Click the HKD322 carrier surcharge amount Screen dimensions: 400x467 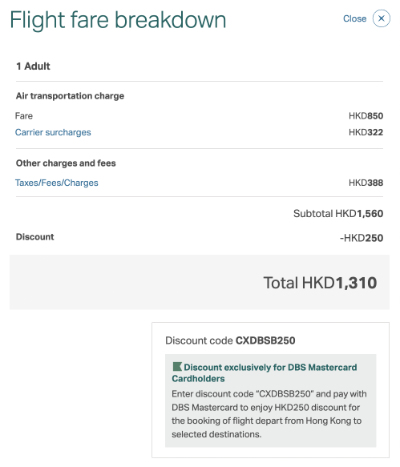coord(366,132)
